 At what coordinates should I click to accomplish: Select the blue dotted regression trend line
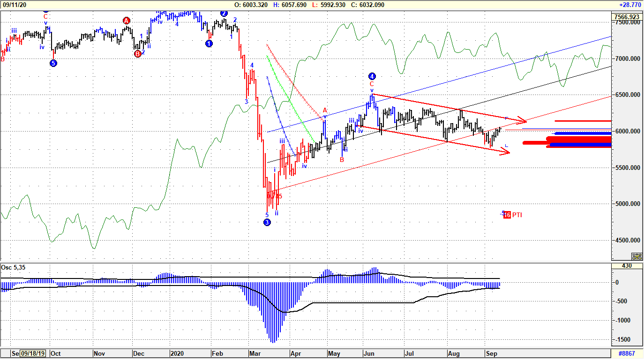(281, 116)
